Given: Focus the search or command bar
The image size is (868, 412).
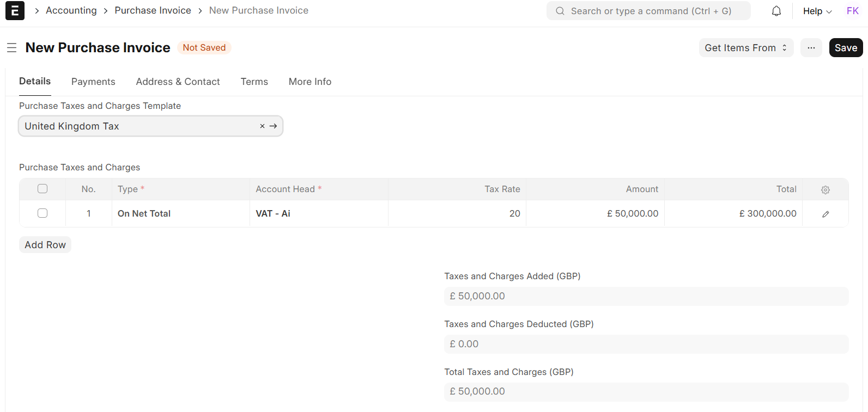Looking at the screenshot, I should coord(648,11).
